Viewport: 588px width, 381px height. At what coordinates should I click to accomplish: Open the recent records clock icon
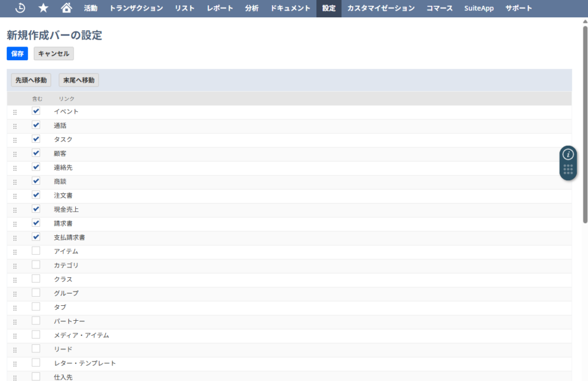(20, 8)
